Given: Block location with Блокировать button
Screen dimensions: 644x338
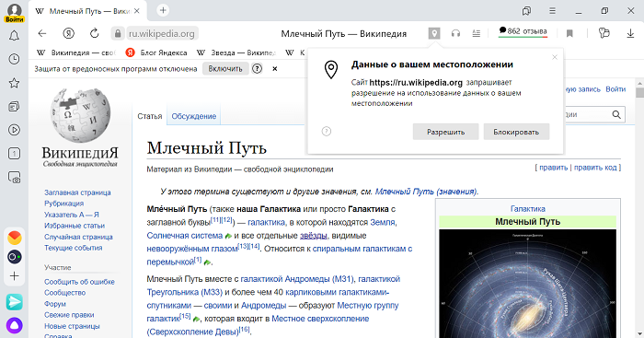Looking at the screenshot, I should click(x=516, y=132).
